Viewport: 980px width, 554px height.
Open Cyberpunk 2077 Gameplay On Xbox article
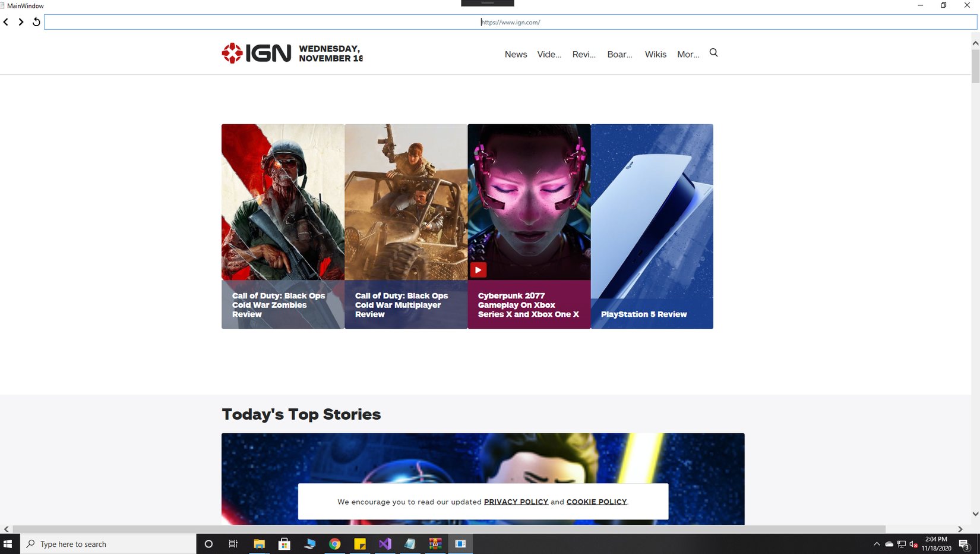point(529,305)
